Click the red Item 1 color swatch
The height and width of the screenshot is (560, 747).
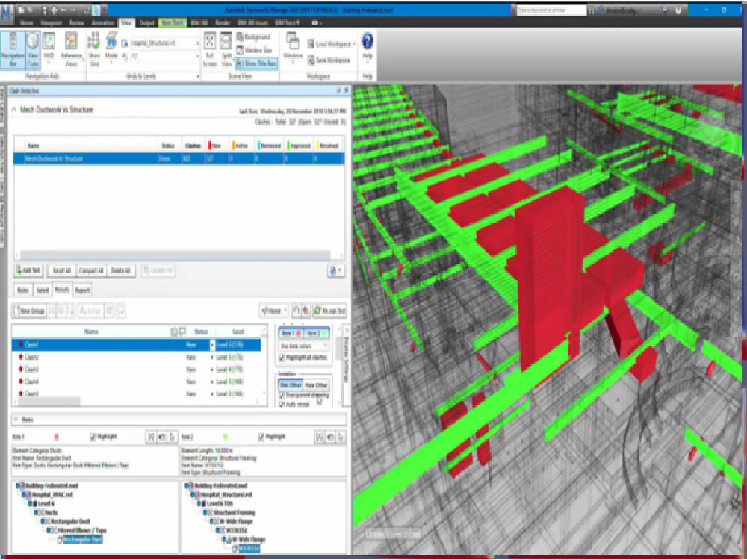point(57,437)
